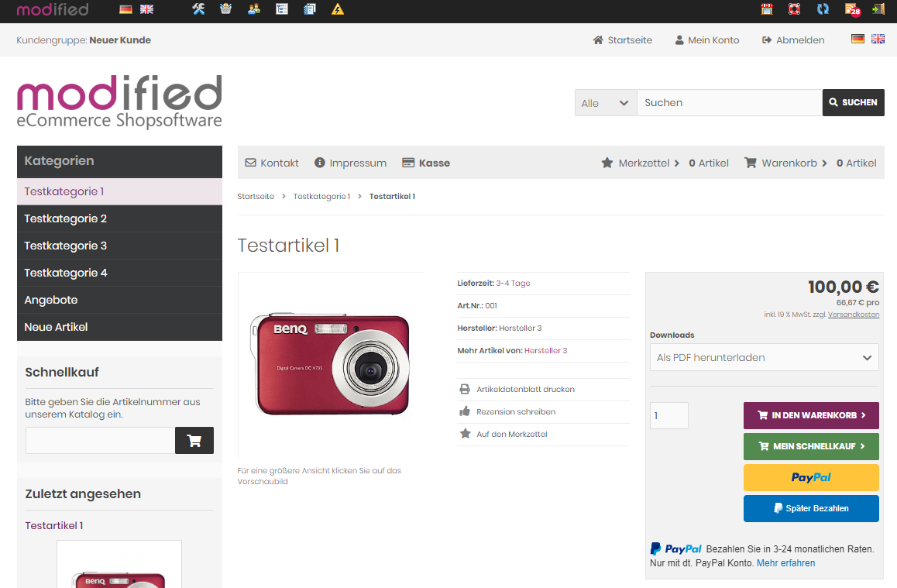This screenshot has width=897, height=588.
Task: Open Angebote in the categories sidebar
Action: click(x=51, y=300)
